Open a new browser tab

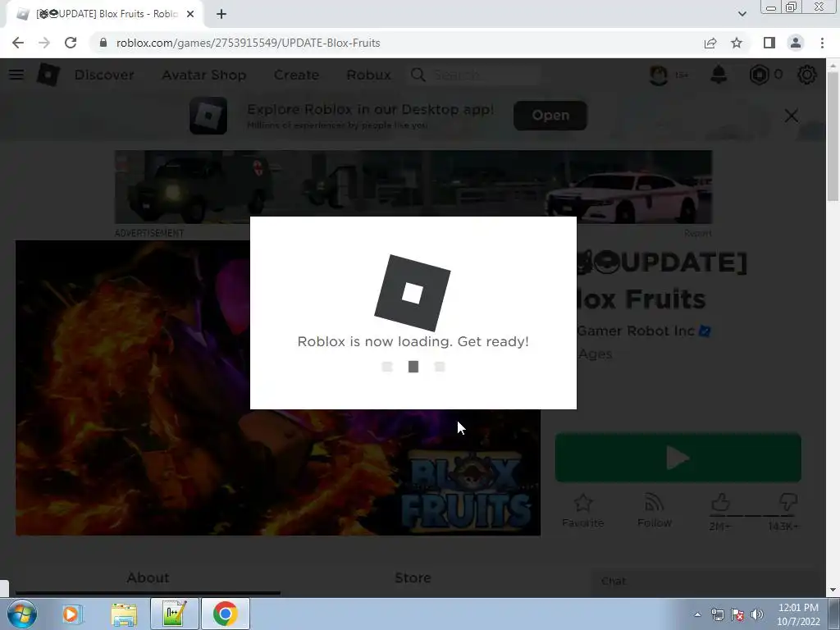221,14
